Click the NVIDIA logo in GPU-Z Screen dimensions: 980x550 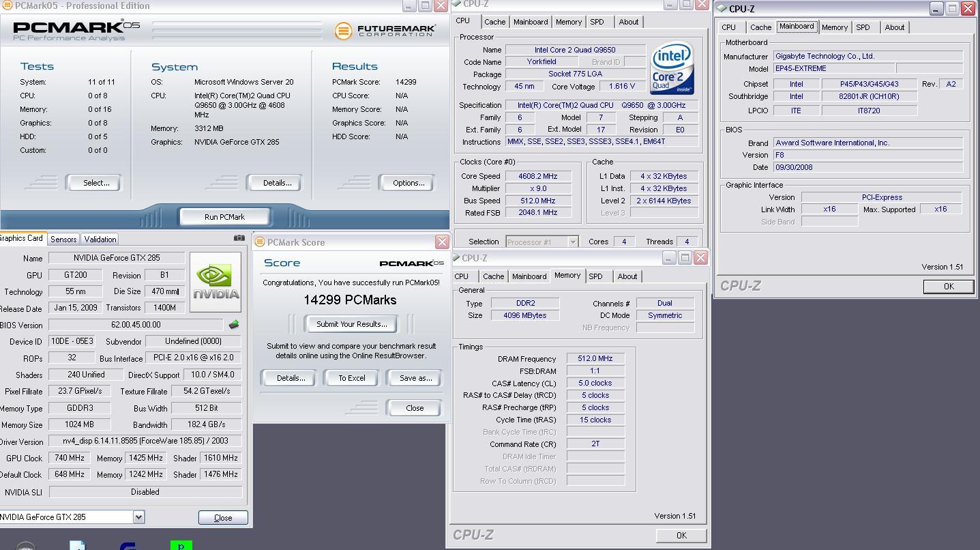(x=216, y=282)
